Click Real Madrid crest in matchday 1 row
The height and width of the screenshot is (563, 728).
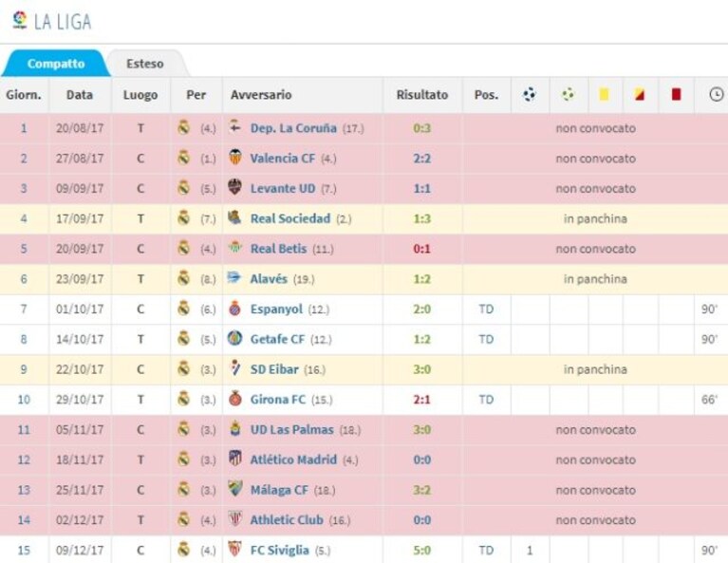[x=184, y=127]
